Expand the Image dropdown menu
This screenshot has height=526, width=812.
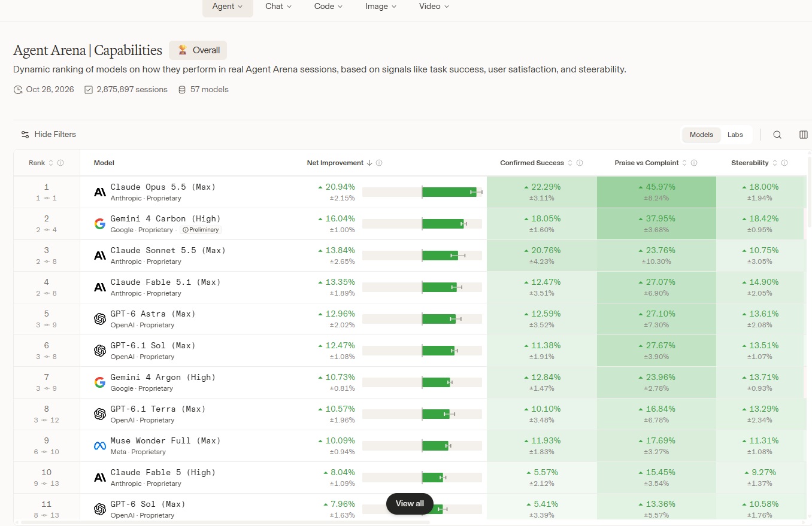pos(381,7)
